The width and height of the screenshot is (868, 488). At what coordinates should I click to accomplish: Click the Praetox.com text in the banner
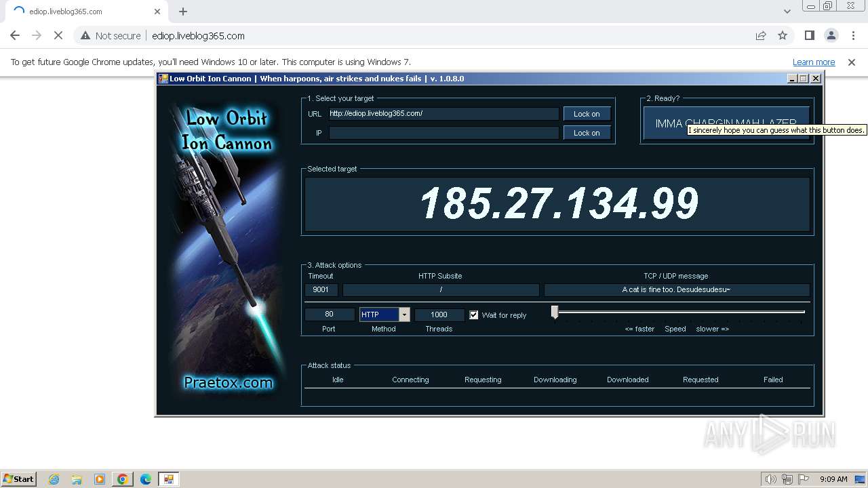click(x=229, y=383)
